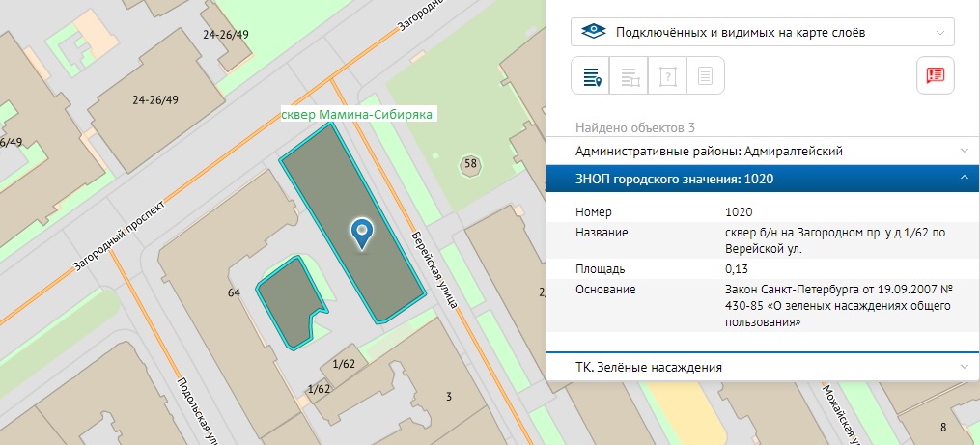Click the round building marker 58

[471, 164]
